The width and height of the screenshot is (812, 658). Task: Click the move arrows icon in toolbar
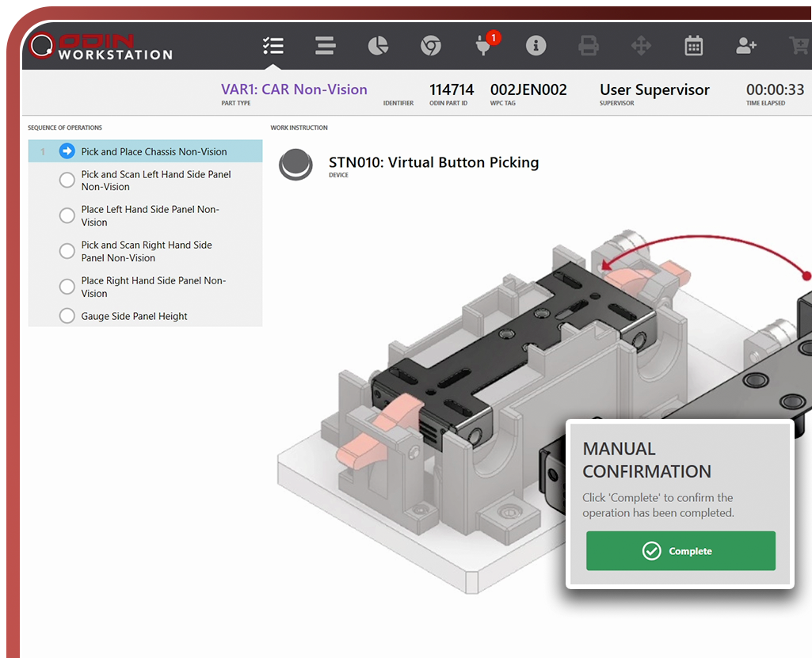coord(641,46)
